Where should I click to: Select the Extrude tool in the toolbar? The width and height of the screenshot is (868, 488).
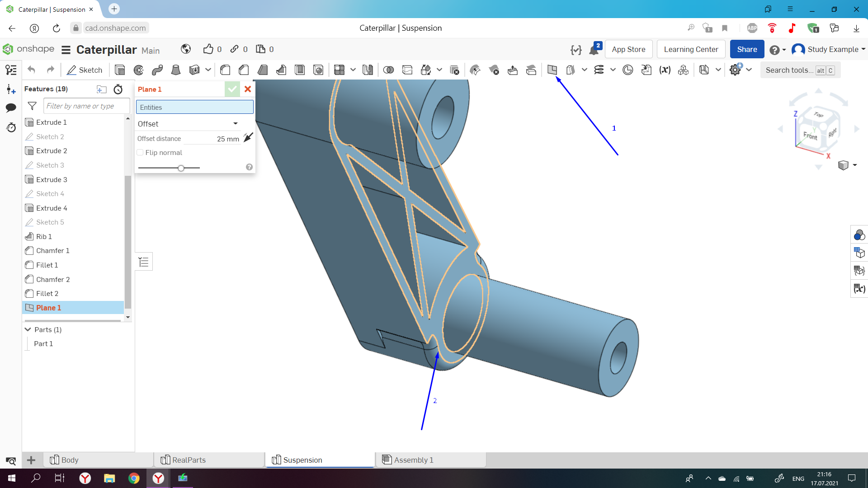(120, 70)
